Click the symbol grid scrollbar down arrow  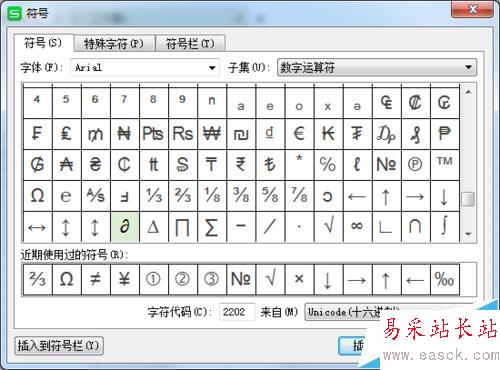(x=468, y=234)
